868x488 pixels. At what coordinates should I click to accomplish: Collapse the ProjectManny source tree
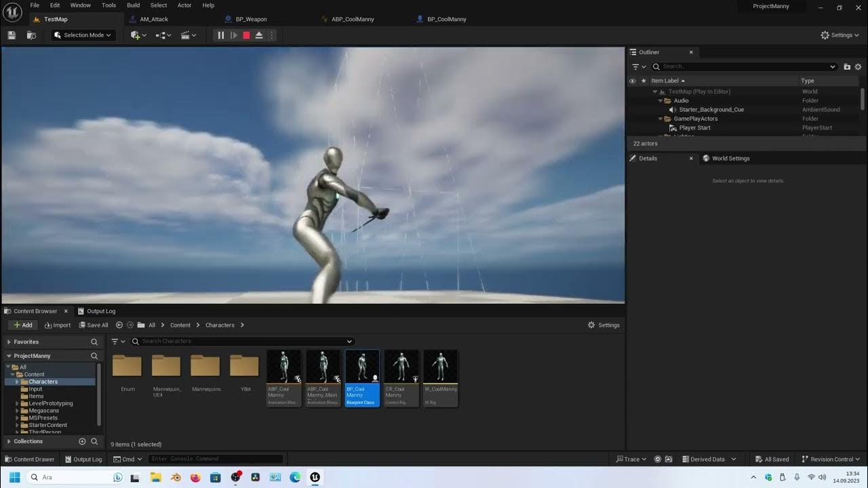click(x=9, y=356)
